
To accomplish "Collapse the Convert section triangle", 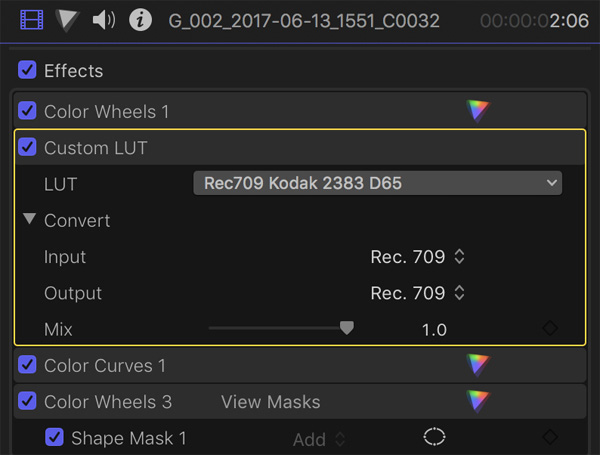I will tap(29, 219).
